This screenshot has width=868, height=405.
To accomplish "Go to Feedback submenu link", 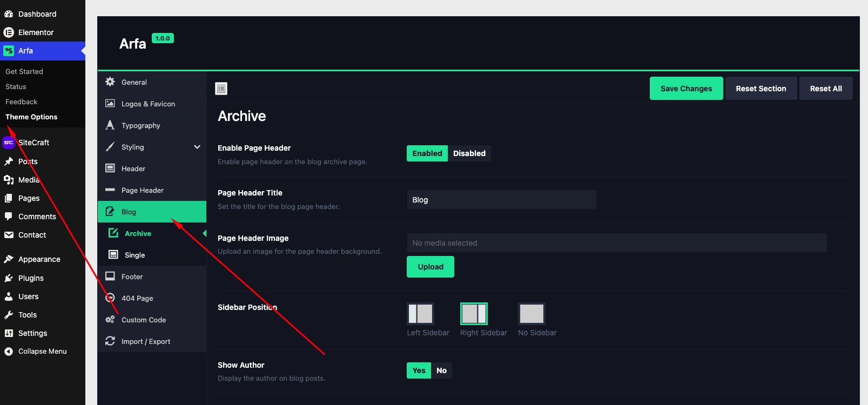I will coord(22,102).
